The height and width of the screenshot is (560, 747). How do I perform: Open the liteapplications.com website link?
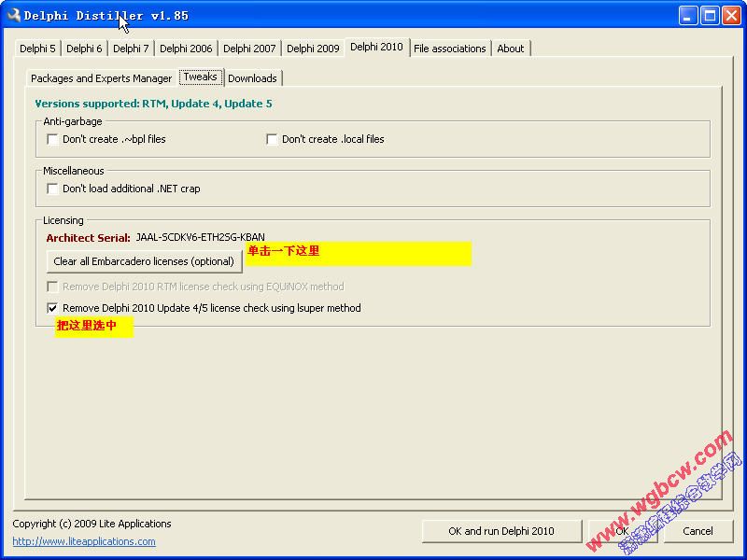pos(84,541)
